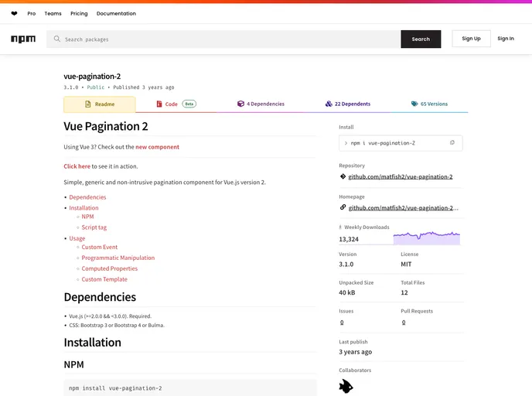Open Computed Properties contents link
The image size is (532, 396).
click(x=110, y=268)
